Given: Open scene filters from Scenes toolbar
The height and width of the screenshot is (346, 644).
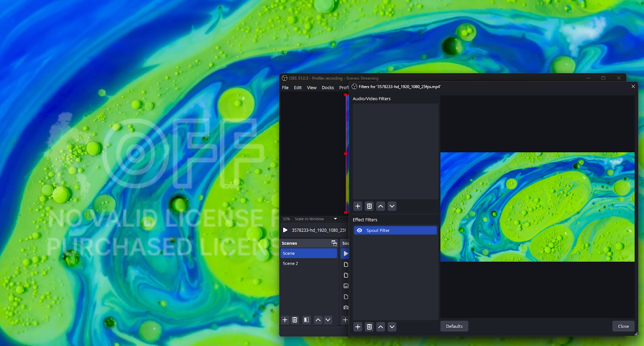Looking at the screenshot, I should 306,320.
